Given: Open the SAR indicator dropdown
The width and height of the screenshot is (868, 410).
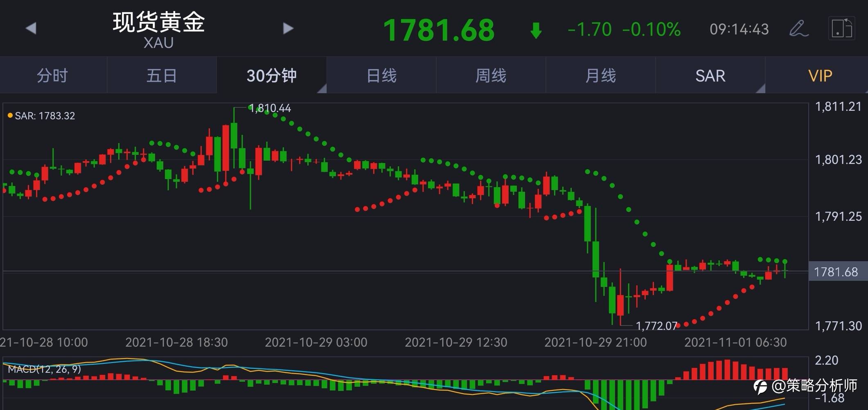Looking at the screenshot, I should 710,75.
